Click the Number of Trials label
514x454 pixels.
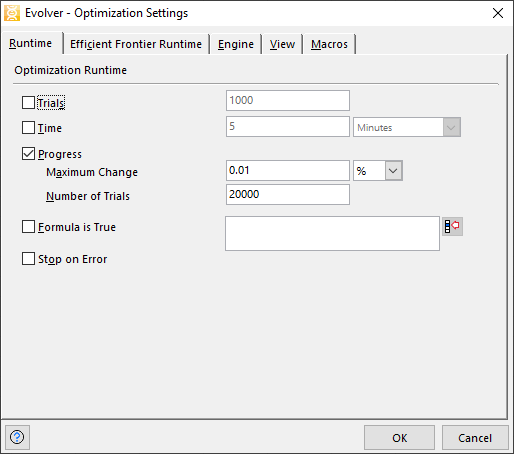[88, 196]
